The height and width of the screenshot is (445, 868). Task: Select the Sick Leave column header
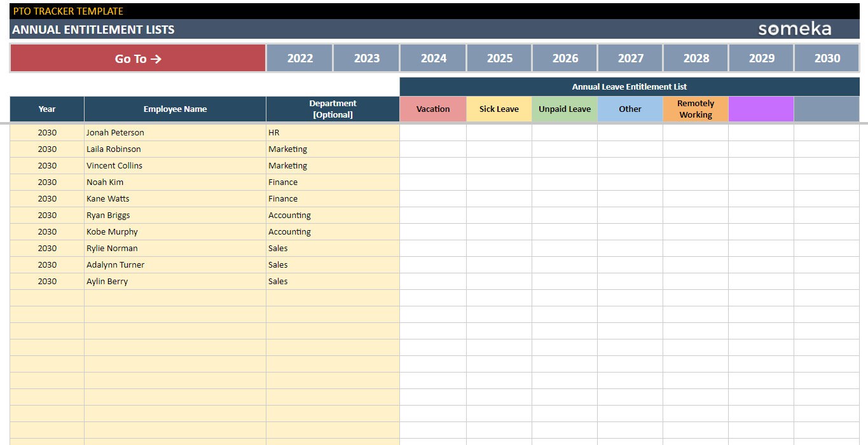tap(499, 109)
